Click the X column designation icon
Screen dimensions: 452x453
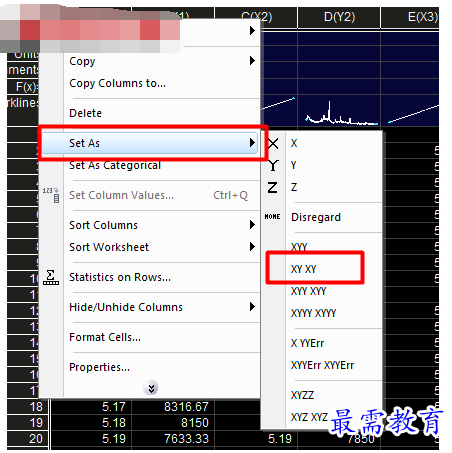(273, 144)
